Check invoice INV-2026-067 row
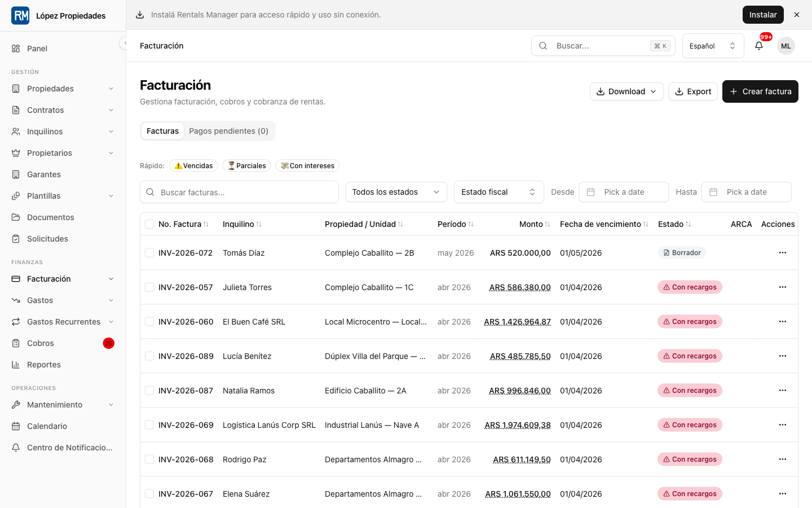 click(x=149, y=494)
